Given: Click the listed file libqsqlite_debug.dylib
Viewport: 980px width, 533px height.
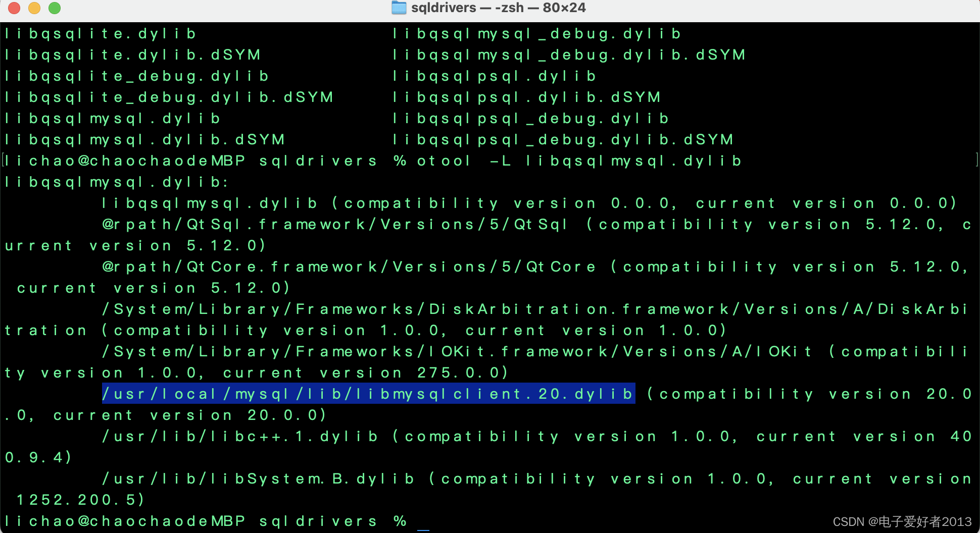Looking at the screenshot, I should pyautogui.click(x=136, y=76).
